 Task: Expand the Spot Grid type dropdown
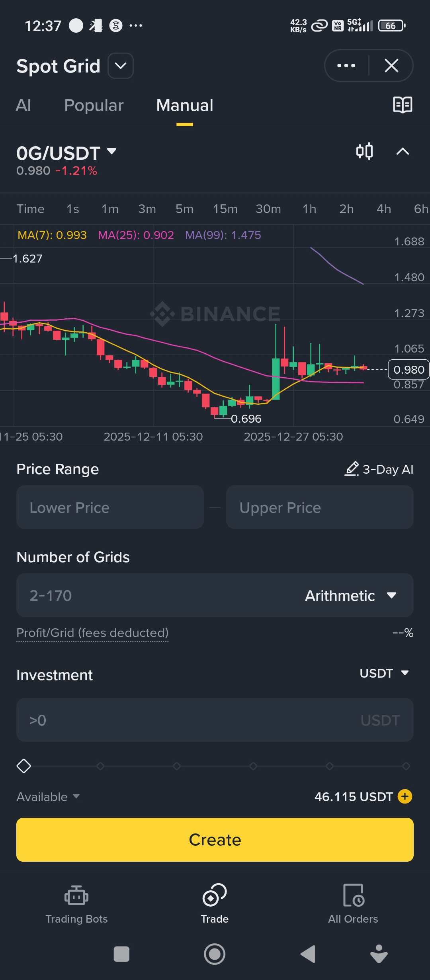coord(121,66)
